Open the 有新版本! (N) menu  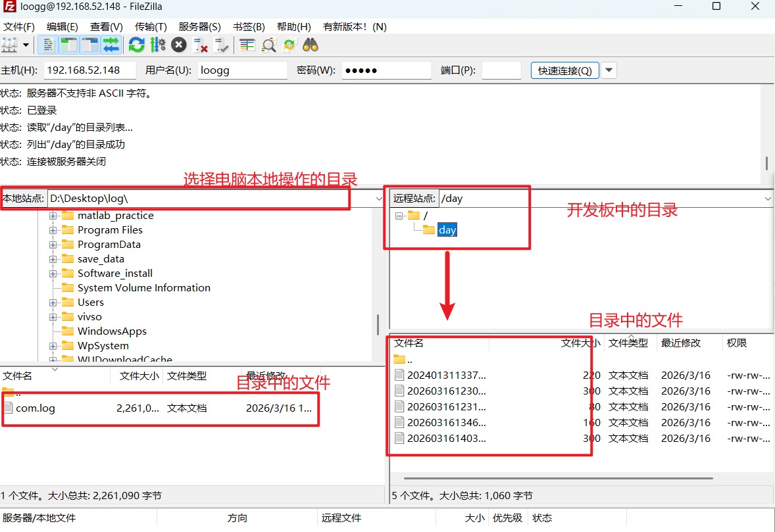355,27
